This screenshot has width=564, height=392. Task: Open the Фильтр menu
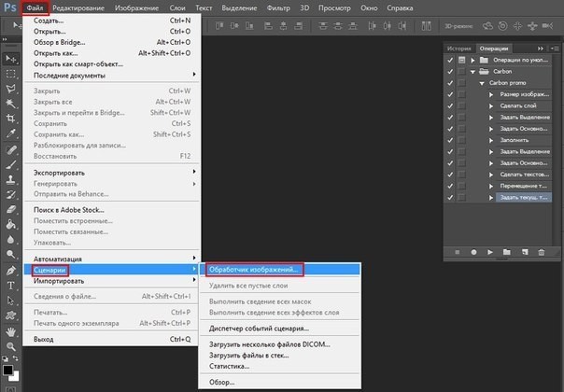(278, 7)
